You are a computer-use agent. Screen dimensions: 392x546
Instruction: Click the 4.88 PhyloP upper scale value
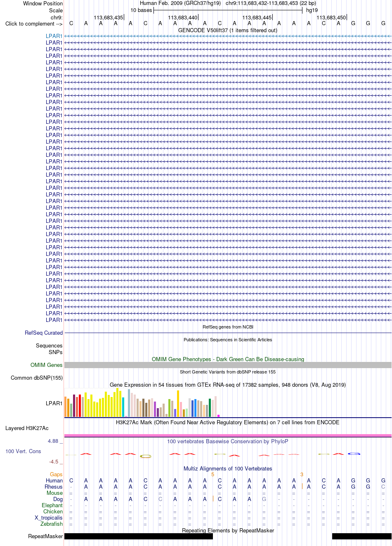tap(53, 441)
